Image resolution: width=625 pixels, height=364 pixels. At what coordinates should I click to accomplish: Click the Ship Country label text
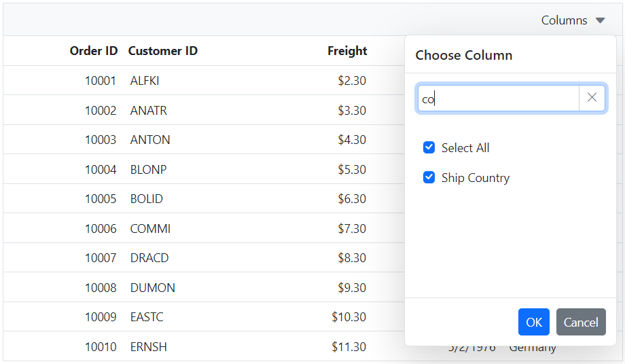[x=476, y=178]
